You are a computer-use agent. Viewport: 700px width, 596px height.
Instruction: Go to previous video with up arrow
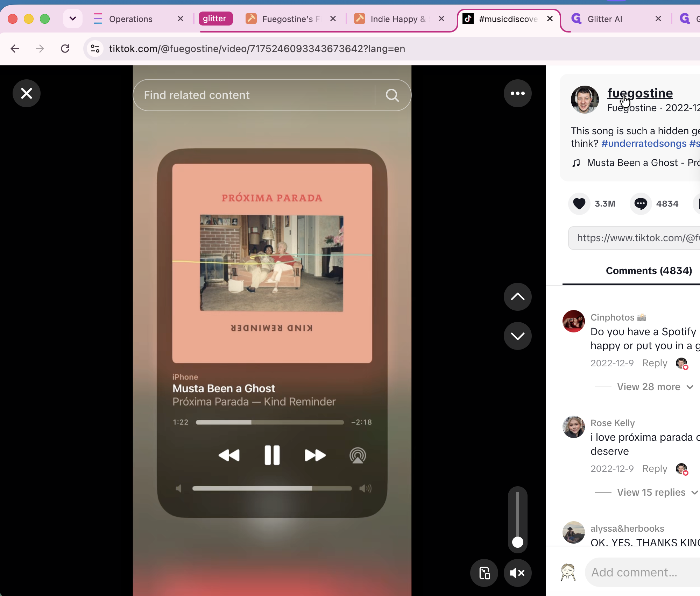(517, 297)
